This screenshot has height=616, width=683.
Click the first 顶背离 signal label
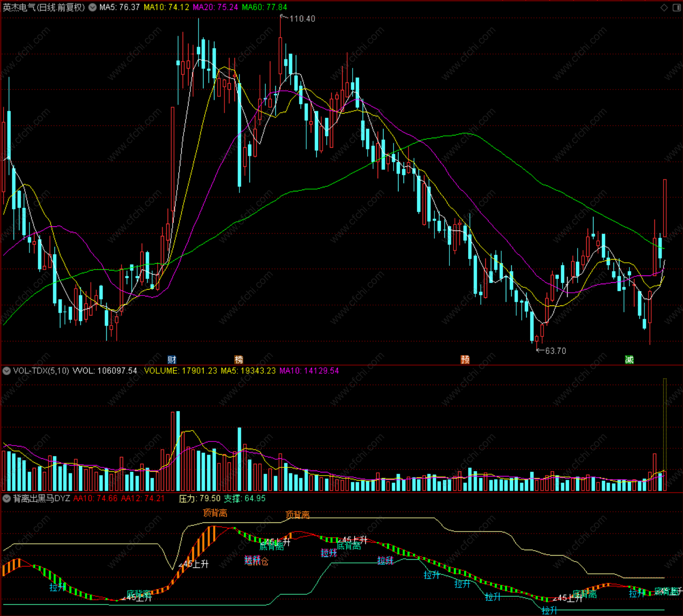pyautogui.click(x=215, y=513)
